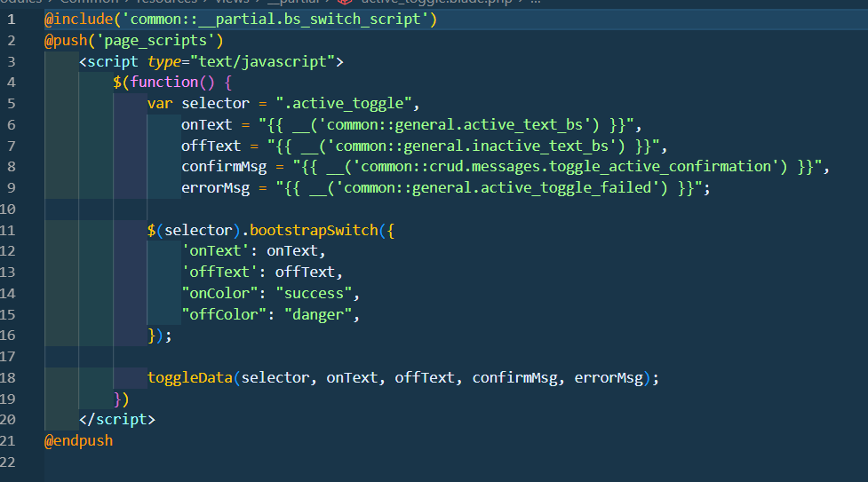
Task: Click the @include directive on line 1
Action: (x=78, y=20)
